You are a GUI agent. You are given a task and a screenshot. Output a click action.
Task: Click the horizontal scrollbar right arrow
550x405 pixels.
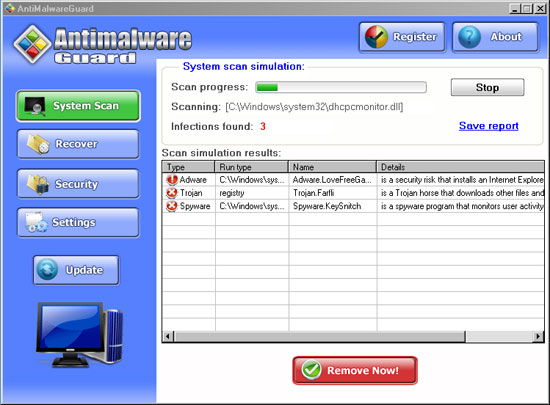pos(538,337)
